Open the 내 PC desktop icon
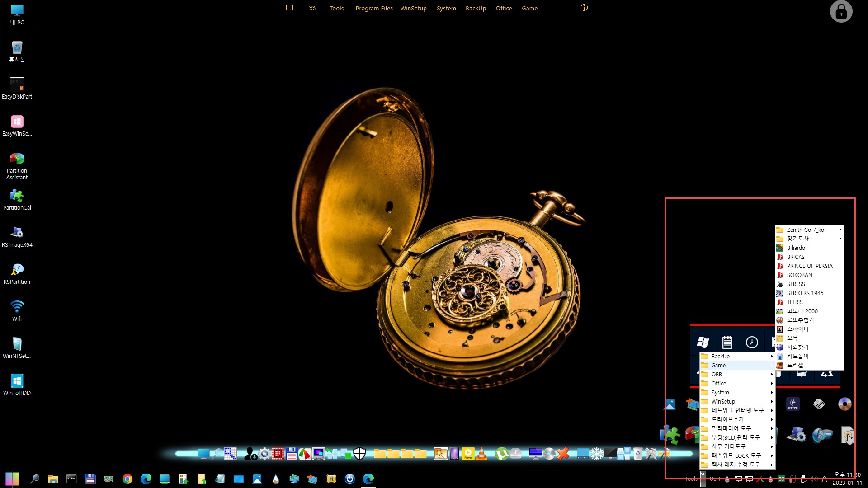Image resolution: width=868 pixels, height=488 pixels. [17, 14]
